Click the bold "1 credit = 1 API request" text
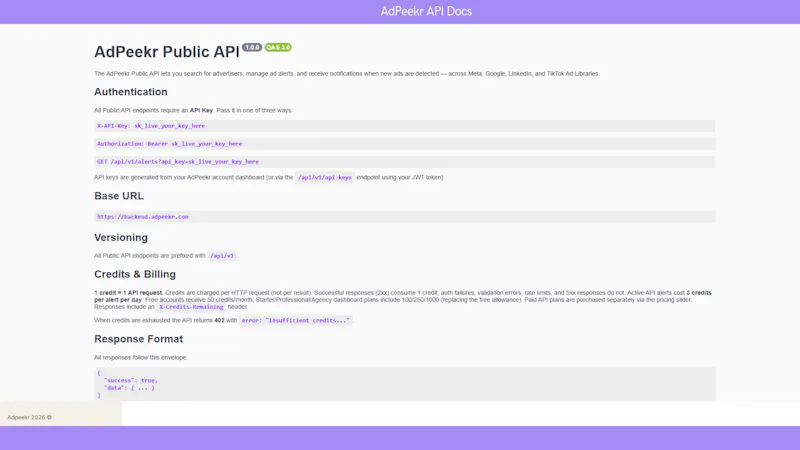The height and width of the screenshot is (450, 800). click(x=129, y=293)
